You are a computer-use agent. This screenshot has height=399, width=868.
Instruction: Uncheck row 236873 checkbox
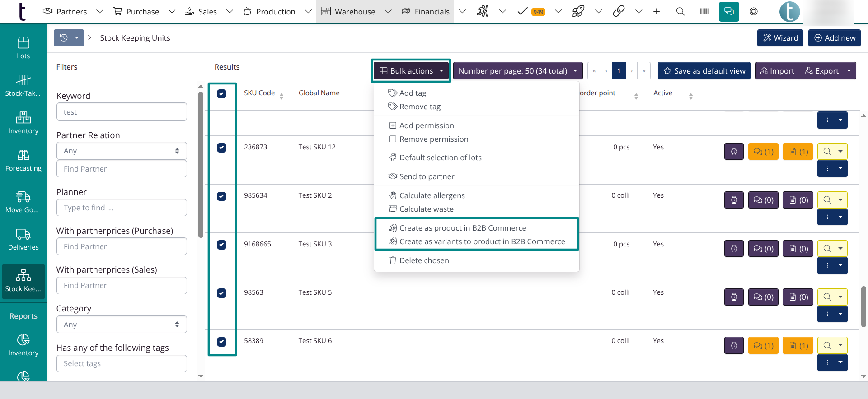pyautogui.click(x=221, y=148)
